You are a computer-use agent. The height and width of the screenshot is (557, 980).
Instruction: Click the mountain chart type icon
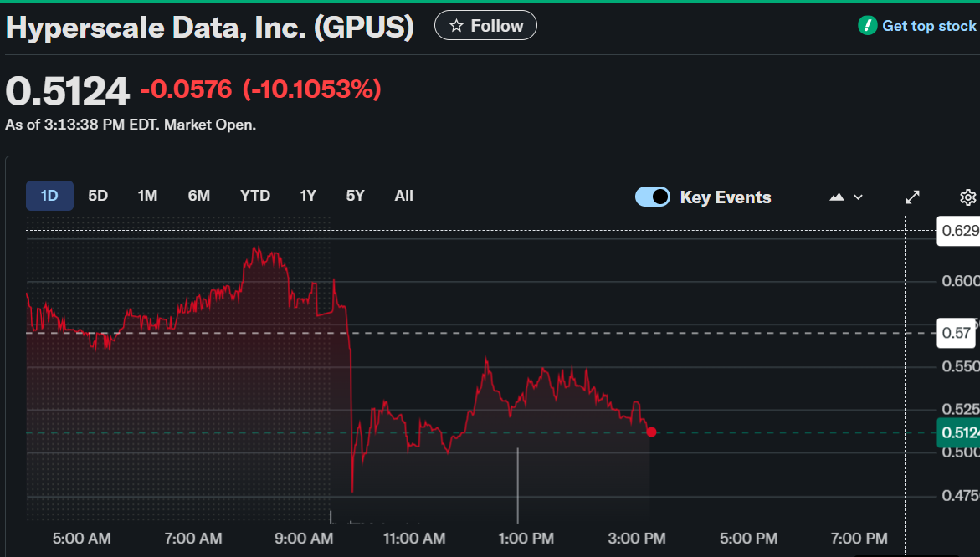pos(837,197)
